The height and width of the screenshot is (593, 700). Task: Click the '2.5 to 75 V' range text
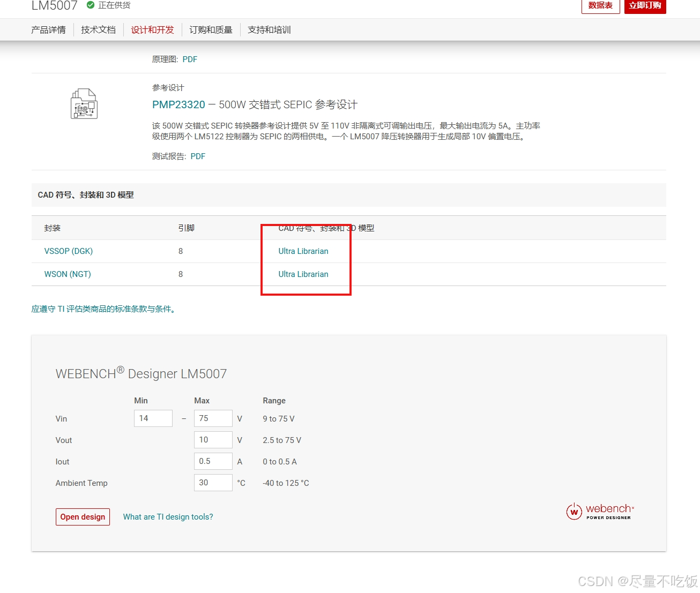[282, 440]
